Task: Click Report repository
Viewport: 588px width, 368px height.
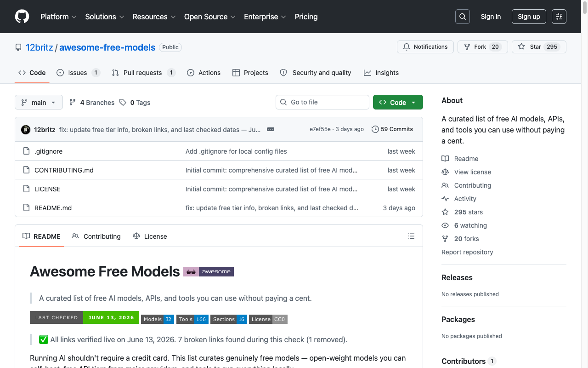Action: coord(467,252)
